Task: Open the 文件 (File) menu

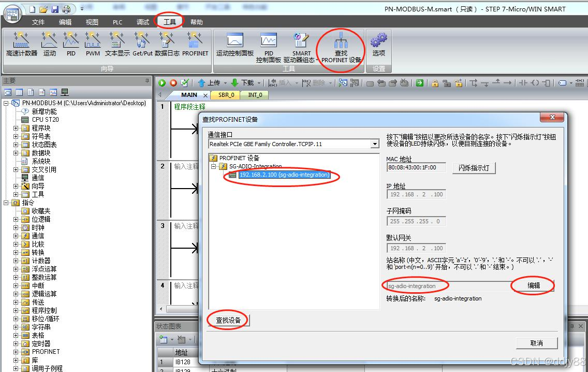Action: (38, 22)
